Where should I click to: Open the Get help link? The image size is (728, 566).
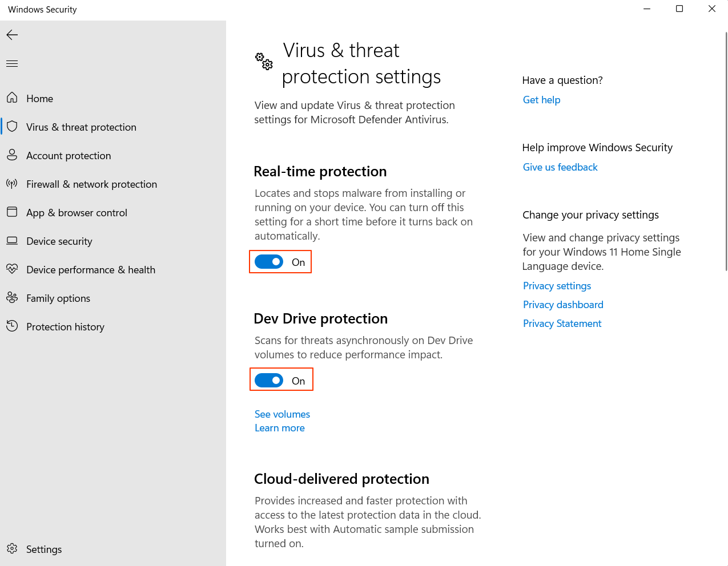pos(541,100)
